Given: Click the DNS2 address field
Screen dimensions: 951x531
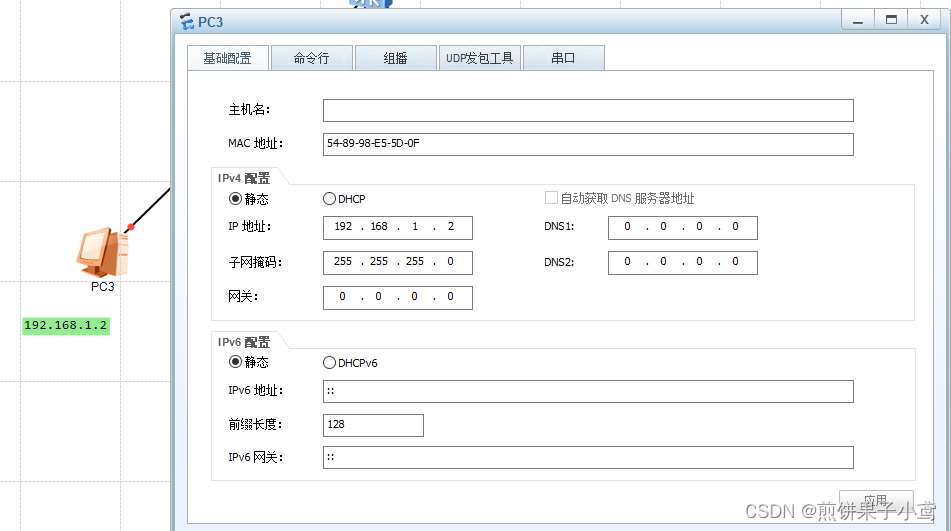Looking at the screenshot, I should (x=683, y=263).
